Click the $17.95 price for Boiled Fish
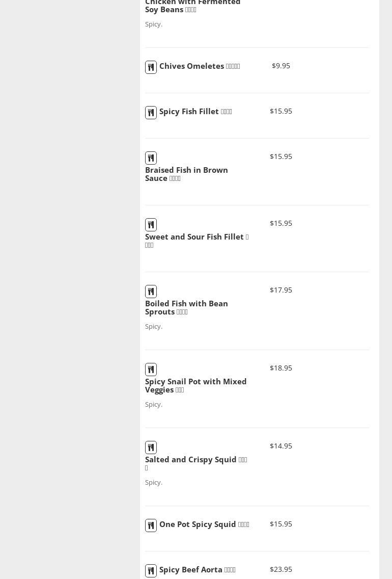The width and height of the screenshot is (392, 579). [x=281, y=290]
